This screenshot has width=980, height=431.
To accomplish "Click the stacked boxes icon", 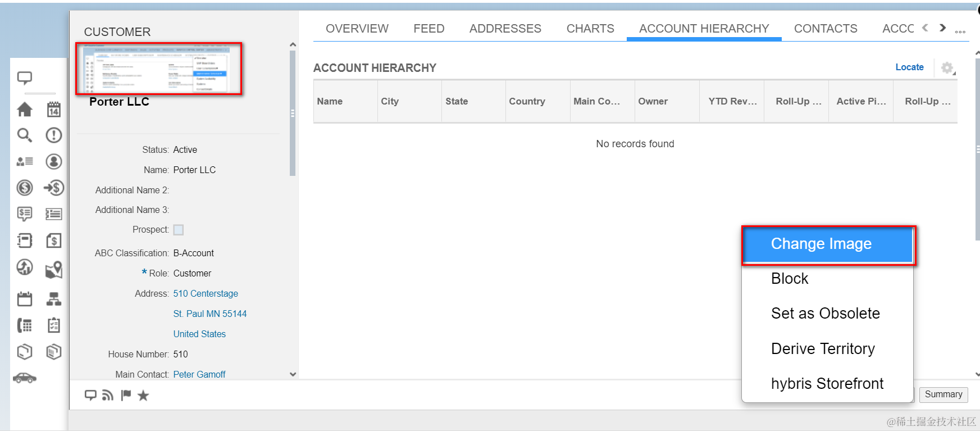I will point(54,352).
